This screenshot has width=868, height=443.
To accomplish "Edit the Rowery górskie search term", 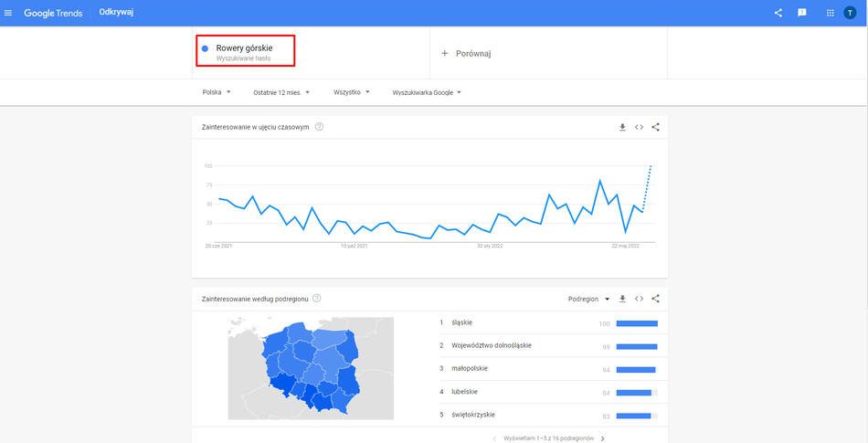I will 245,51.
